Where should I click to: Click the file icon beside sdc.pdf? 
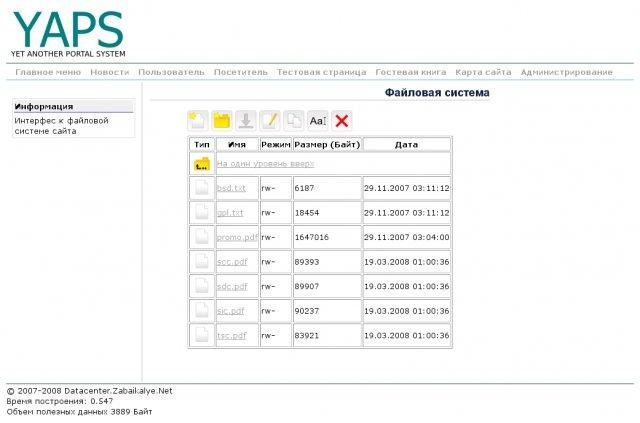point(202,286)
